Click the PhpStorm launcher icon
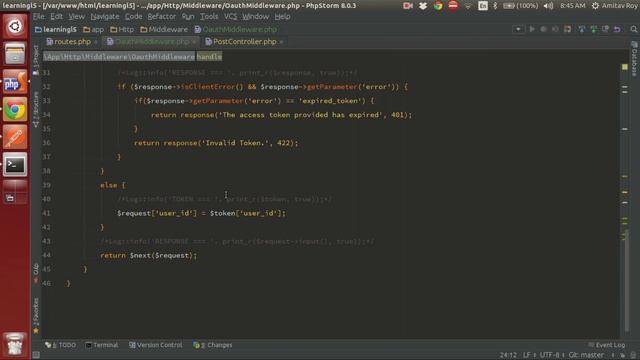640x360 pixels. coord(15,81)
